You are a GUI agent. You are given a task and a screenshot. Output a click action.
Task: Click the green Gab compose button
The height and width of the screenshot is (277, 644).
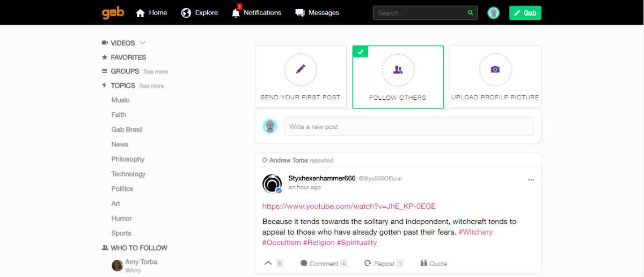pos(525,13)
